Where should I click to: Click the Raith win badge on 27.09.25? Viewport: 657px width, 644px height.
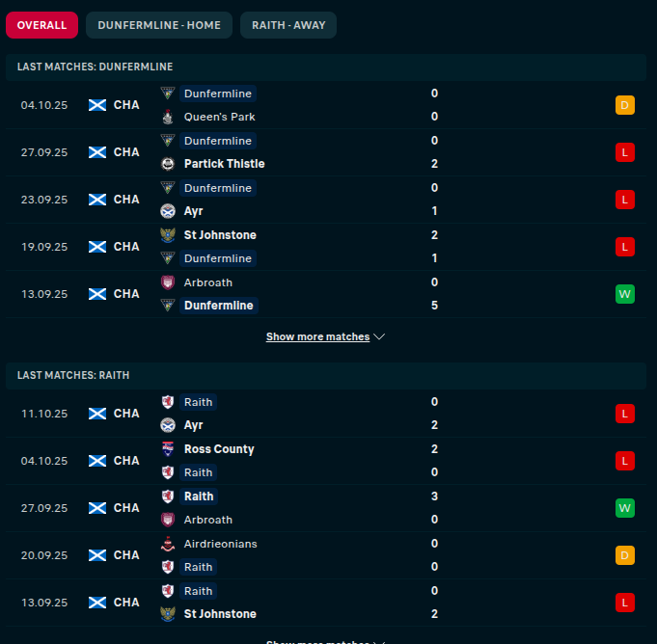click(x=624, y=508)
